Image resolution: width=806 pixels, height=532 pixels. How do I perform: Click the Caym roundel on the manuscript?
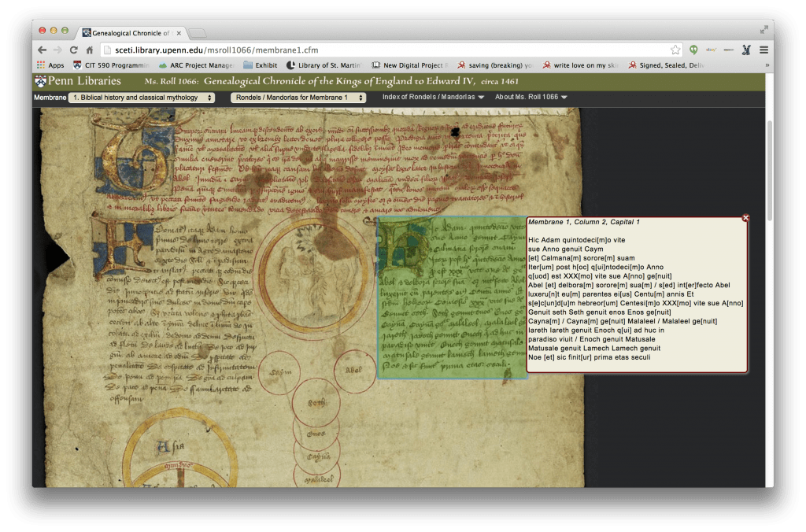280,373
